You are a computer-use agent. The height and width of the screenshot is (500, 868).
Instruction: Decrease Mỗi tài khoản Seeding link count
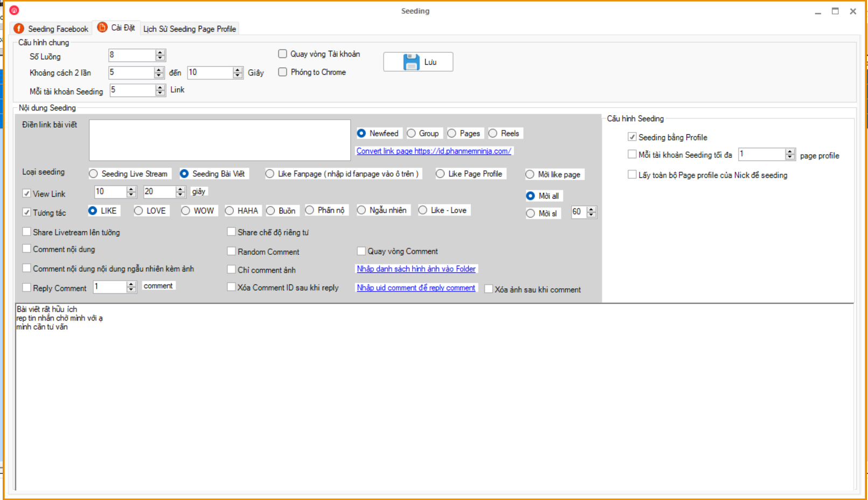160,93
